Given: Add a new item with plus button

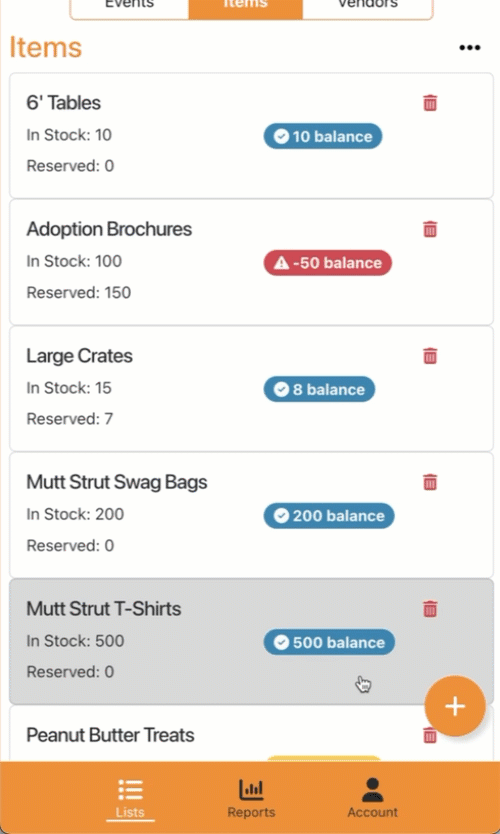Looking at the screenshot, I should (455, 706).
